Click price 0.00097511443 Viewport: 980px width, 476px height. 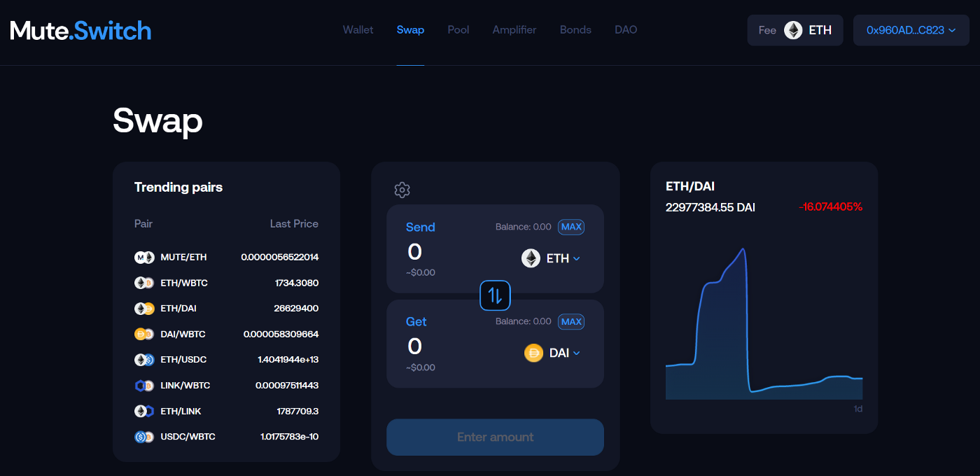click(287, 386)
